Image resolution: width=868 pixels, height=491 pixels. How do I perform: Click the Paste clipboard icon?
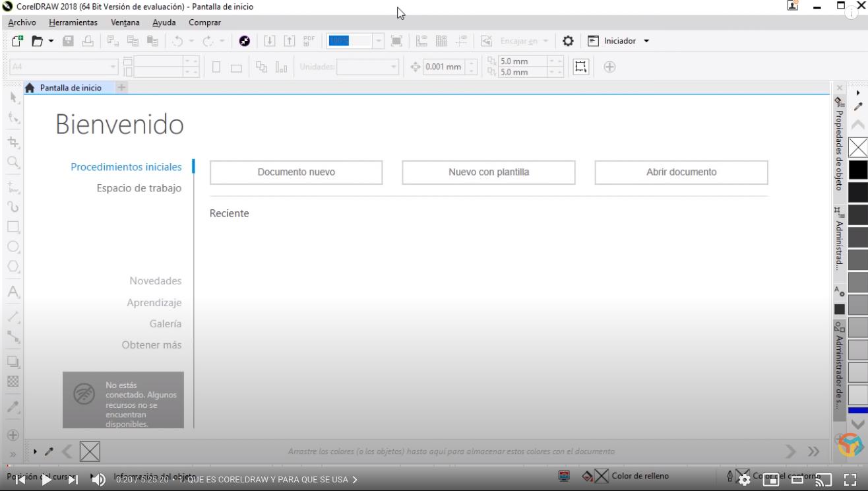[152, 41]
